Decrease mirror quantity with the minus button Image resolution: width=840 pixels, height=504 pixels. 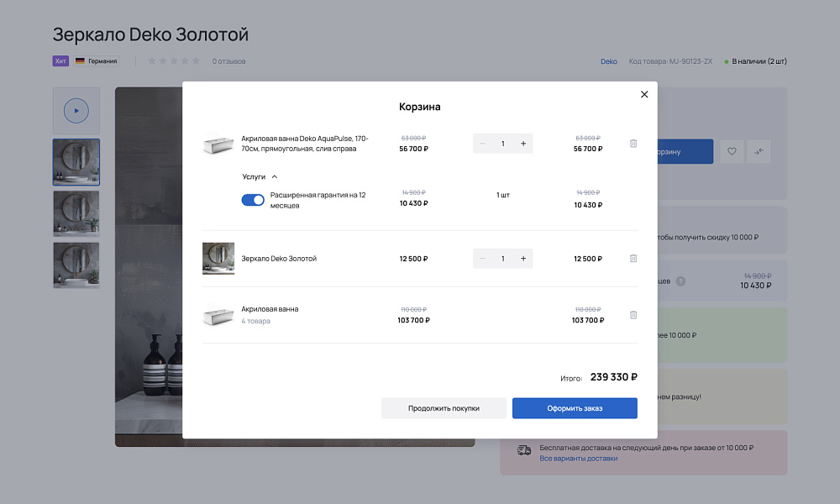click(x=482, y=258)
